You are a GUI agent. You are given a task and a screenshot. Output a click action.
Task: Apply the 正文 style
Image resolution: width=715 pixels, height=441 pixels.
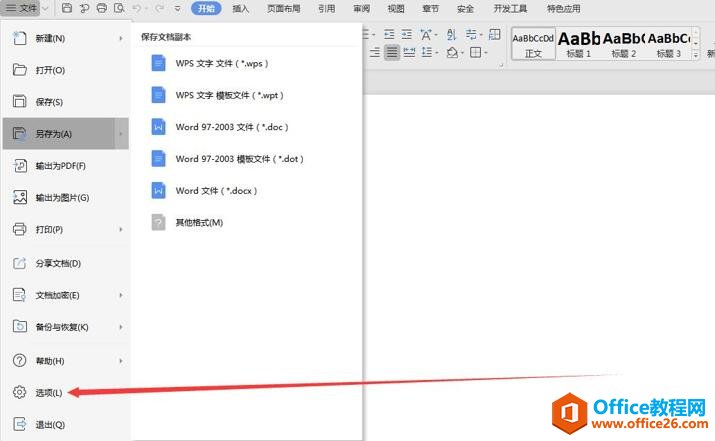click(x=533, y=44)
